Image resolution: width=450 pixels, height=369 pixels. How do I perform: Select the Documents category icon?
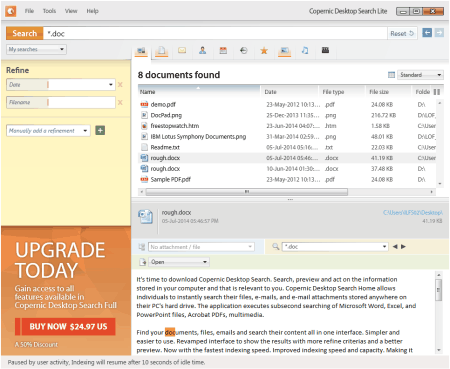(162, 51)
